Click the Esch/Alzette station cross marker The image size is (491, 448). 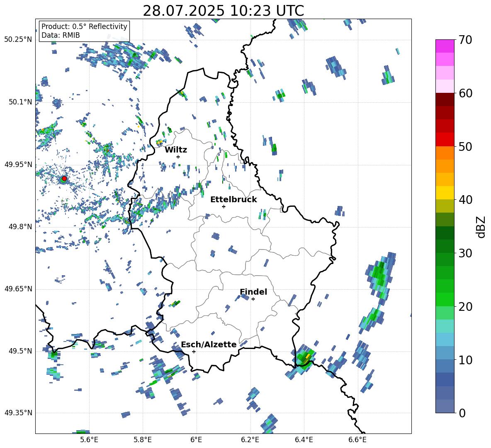tap(194, 351)
